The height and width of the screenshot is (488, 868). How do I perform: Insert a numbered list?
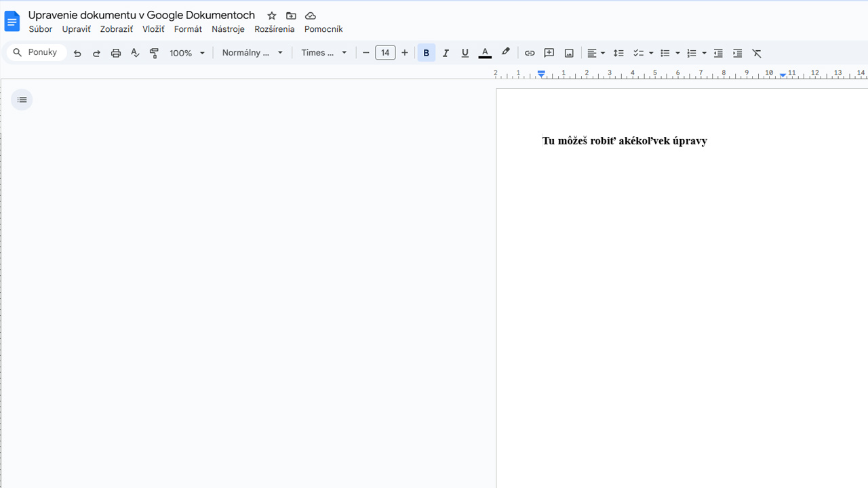tap(692, 53)
